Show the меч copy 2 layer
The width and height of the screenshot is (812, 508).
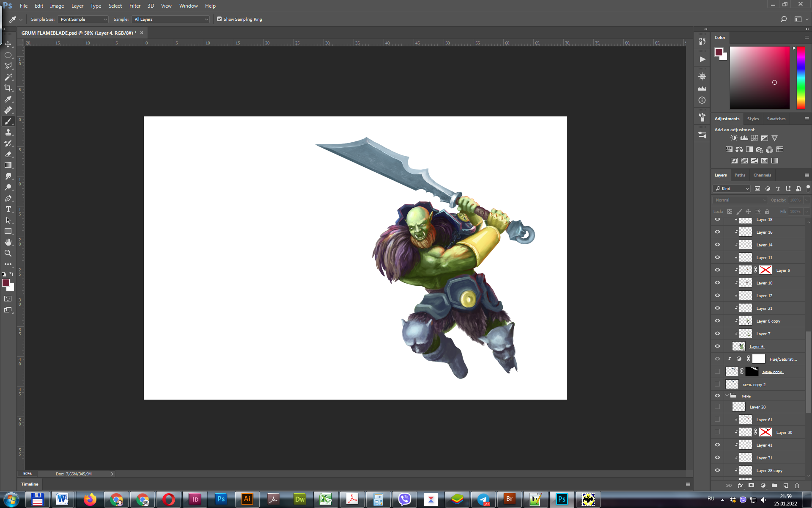coord(717,384)
